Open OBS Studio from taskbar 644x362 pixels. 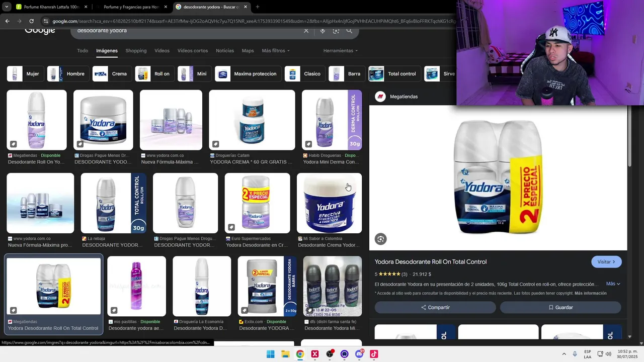click(x=330, y=354)
